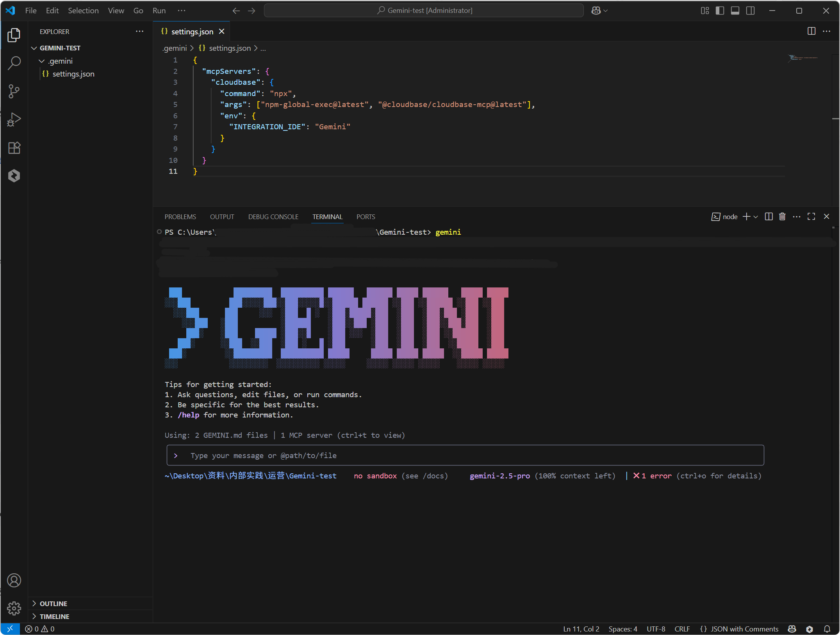Open the new terminal launch profile dropdown
The height and width of the screenshot is (635, 840).
coord(756,217)
